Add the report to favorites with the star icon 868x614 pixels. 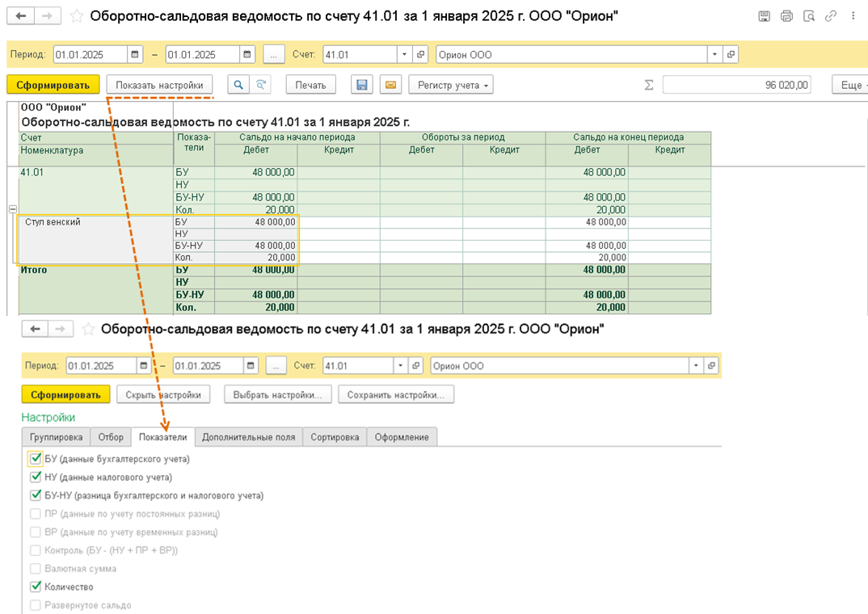click(77, 16)
